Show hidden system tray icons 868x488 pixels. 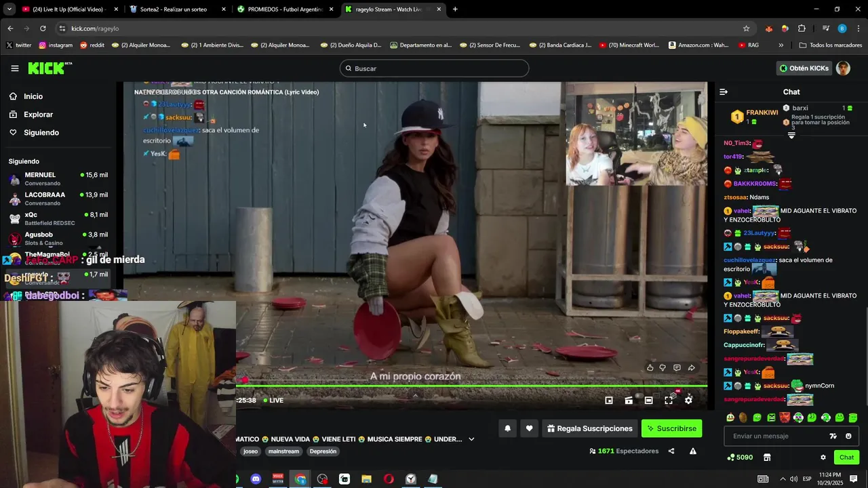(782, 479)
